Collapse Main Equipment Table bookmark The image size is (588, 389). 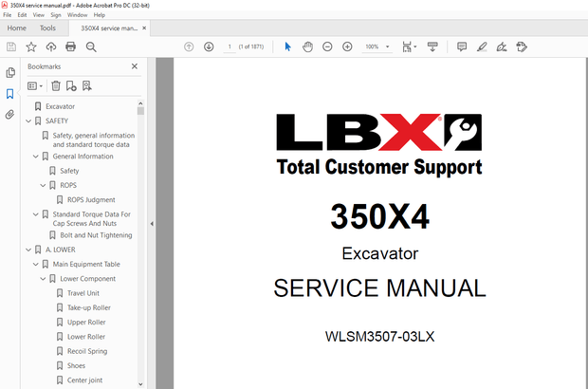36,264
